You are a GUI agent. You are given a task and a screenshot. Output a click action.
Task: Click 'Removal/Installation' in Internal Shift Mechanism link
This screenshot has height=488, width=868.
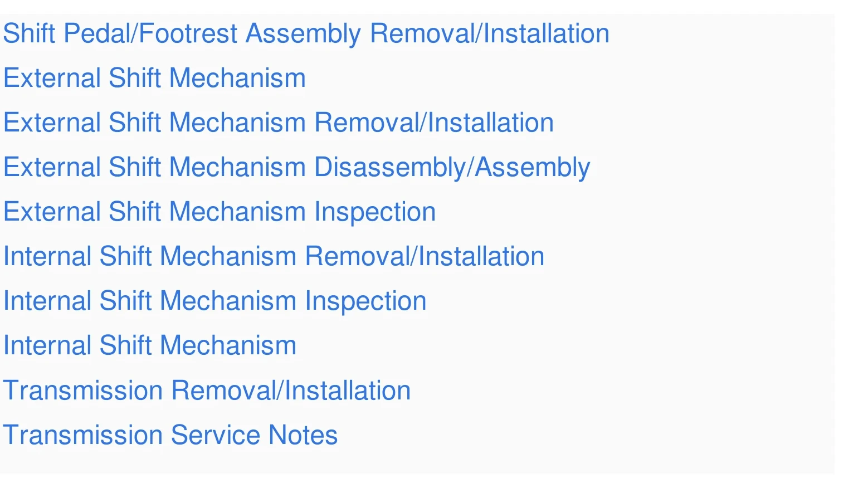click(x=425, y=257)
